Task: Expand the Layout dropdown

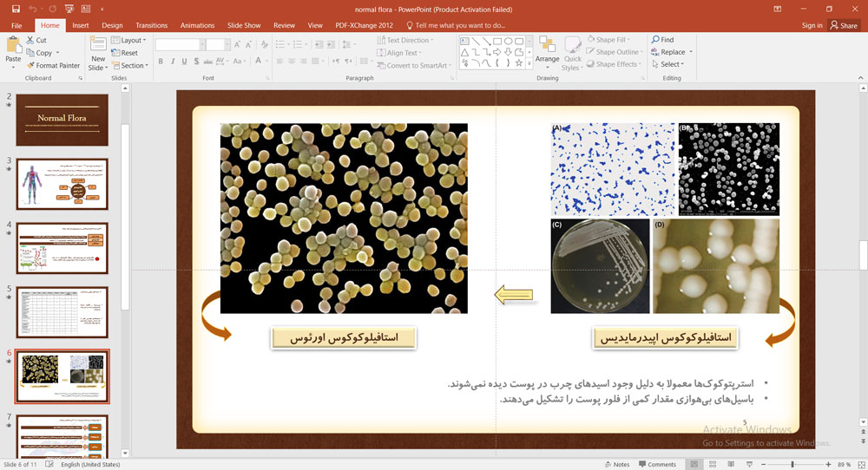Action: point(132,40)
